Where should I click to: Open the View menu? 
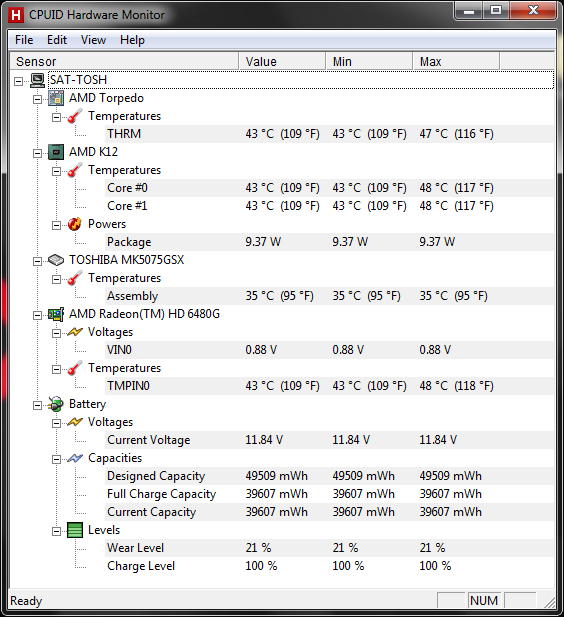[93, 40]
